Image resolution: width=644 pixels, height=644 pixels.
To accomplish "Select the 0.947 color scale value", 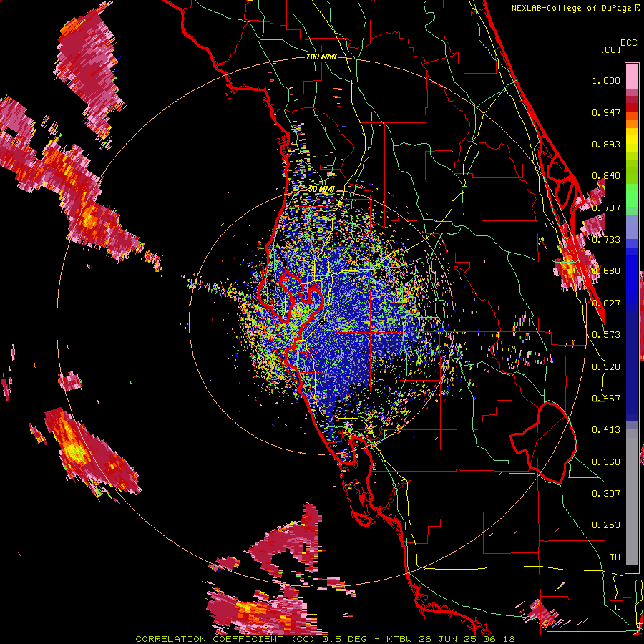I will point(606,112).
